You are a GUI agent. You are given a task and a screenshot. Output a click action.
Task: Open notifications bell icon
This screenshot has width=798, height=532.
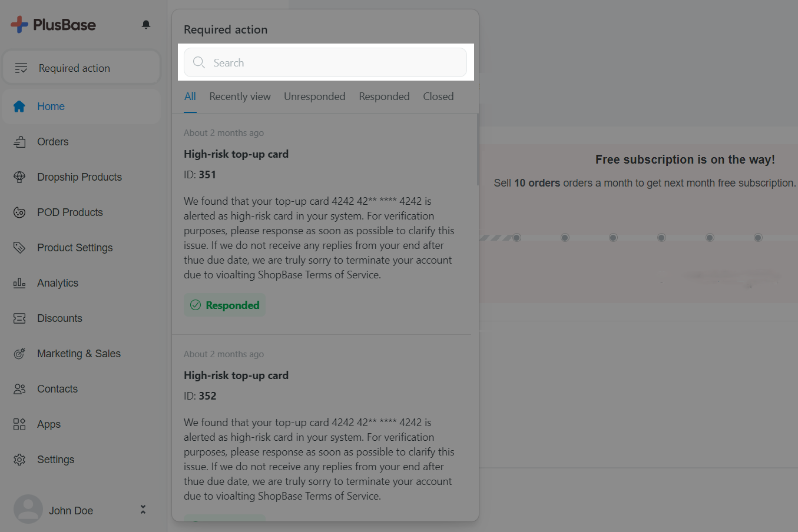[x=146, y=24]
